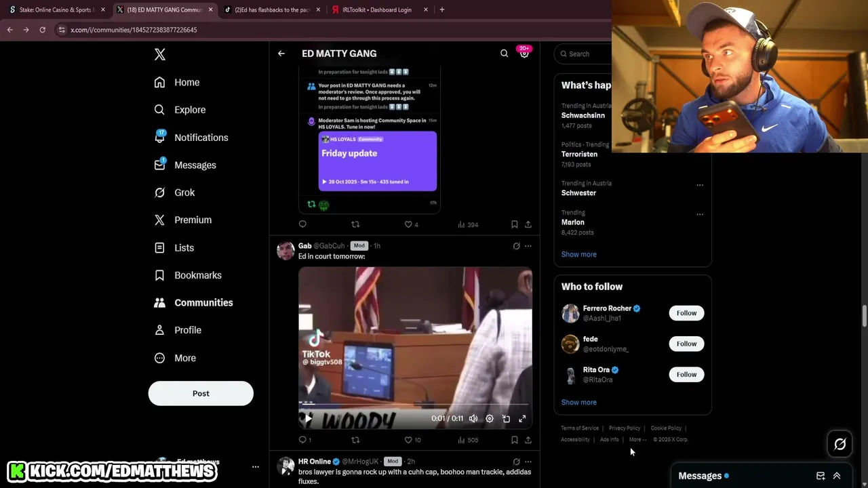Expand the Messages drawer
The image size is (868, 488).
(x=837, y=476)
